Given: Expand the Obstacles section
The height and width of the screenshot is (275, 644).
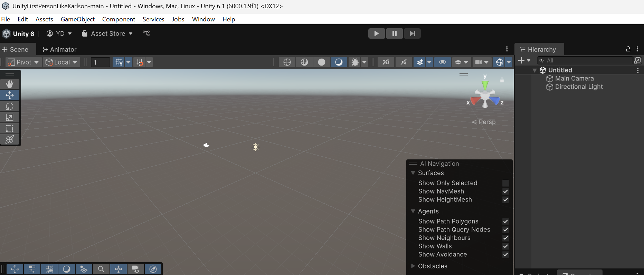Looking at the screenshot, I should [x=413, y=266].
